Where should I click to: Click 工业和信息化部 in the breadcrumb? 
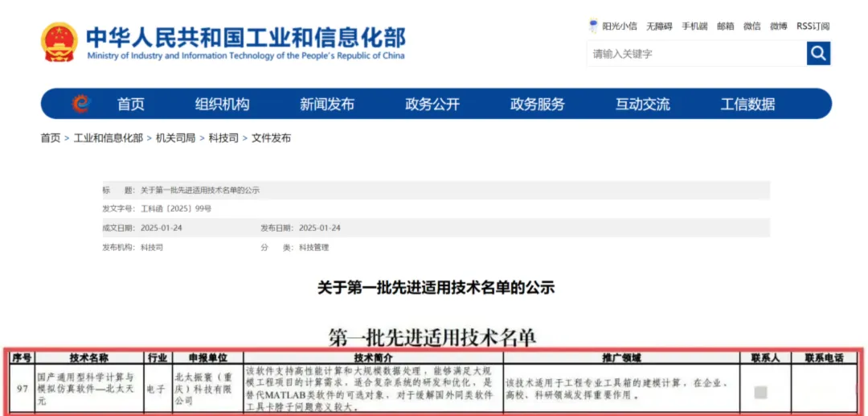[108, 138]
